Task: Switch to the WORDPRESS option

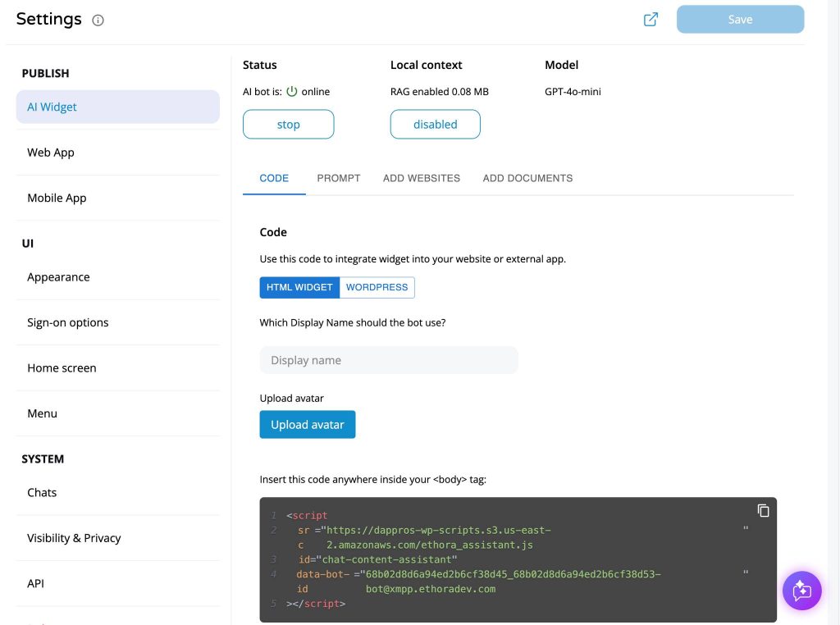Action: [377, 288]
